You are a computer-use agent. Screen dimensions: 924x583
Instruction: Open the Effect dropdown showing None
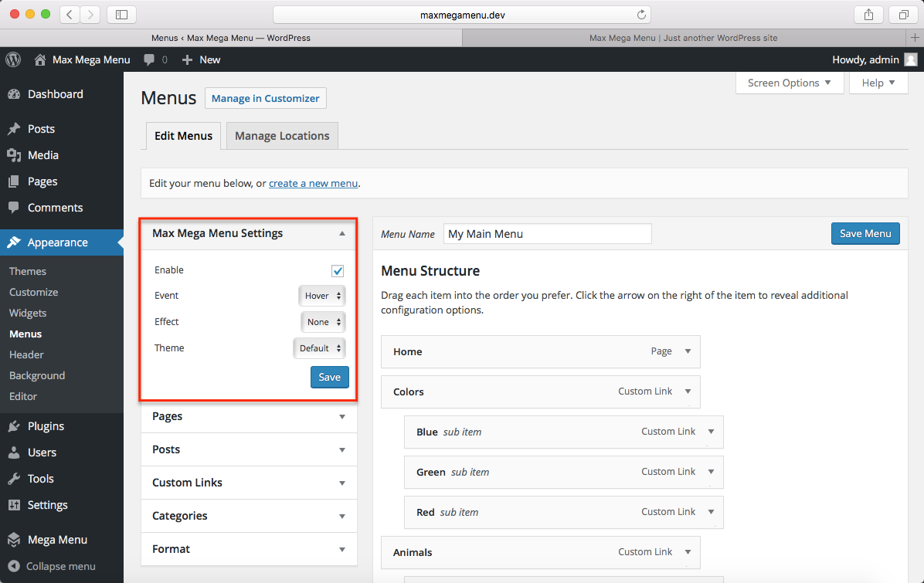322,322
